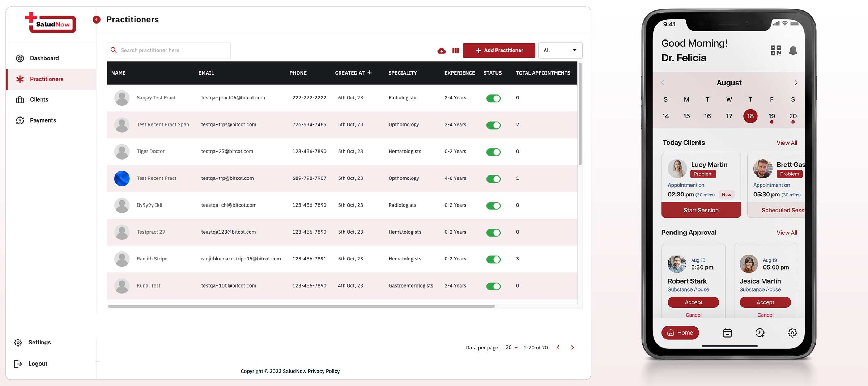868x386 pixels.
Task: Toggle status switch for Sanjay Test Pract
Action: click(493, 98)
